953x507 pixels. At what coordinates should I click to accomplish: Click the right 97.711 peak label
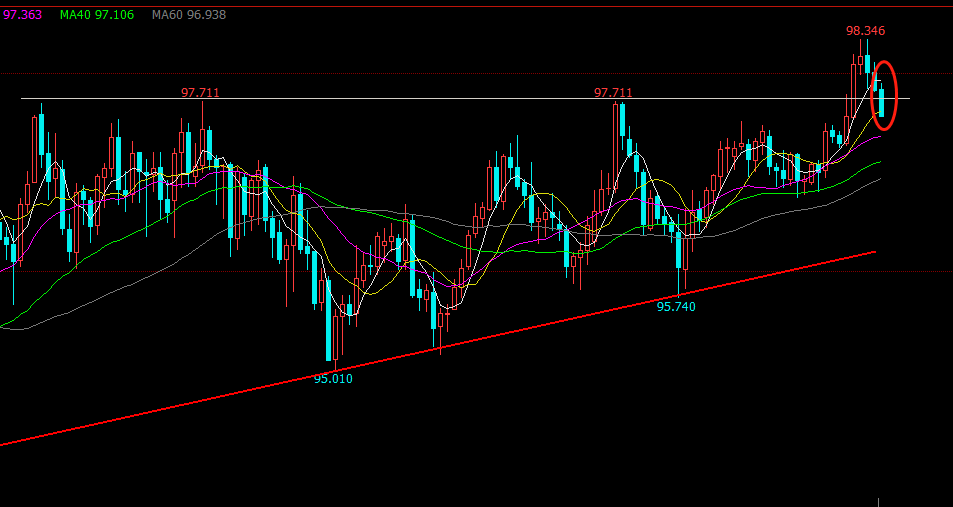pos(613,93)
